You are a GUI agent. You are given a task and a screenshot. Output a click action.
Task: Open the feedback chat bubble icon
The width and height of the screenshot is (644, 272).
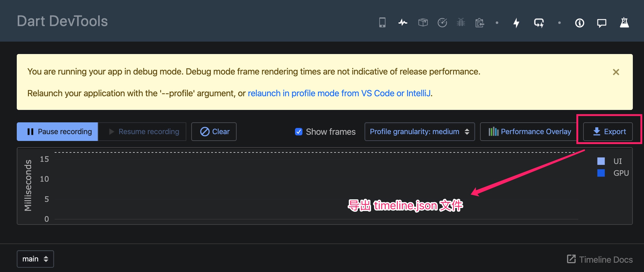click(601, 23)
